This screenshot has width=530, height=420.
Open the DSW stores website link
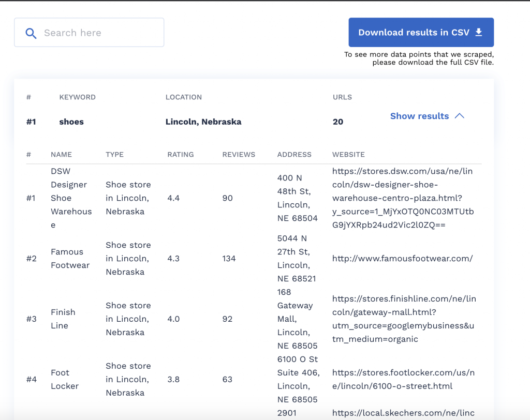[x=404, y=198]
